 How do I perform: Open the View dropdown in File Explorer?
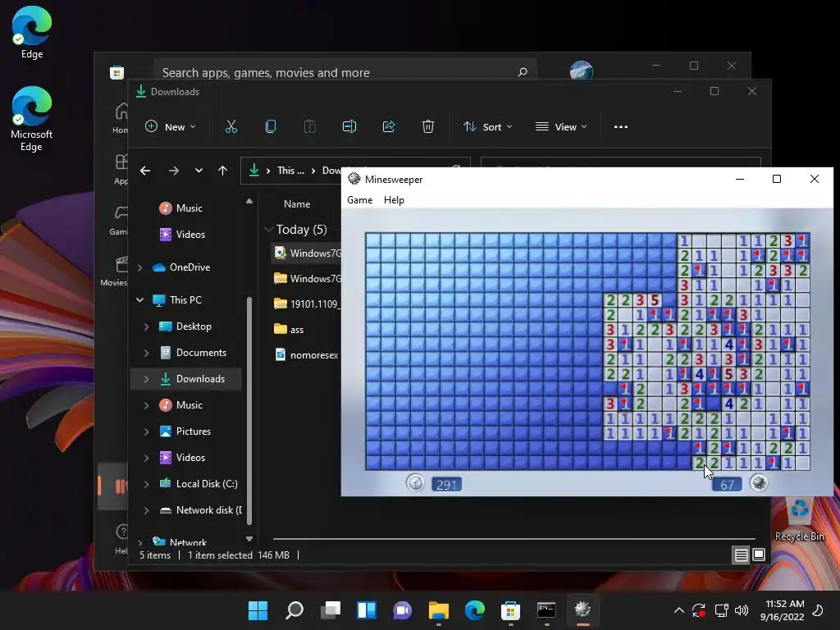(x=561, y=127)
